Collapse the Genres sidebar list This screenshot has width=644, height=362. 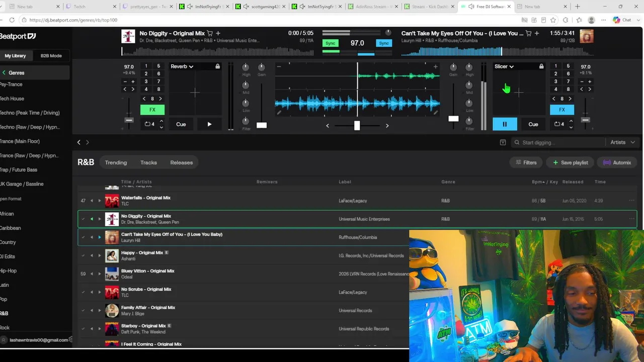tap(4, 73)
